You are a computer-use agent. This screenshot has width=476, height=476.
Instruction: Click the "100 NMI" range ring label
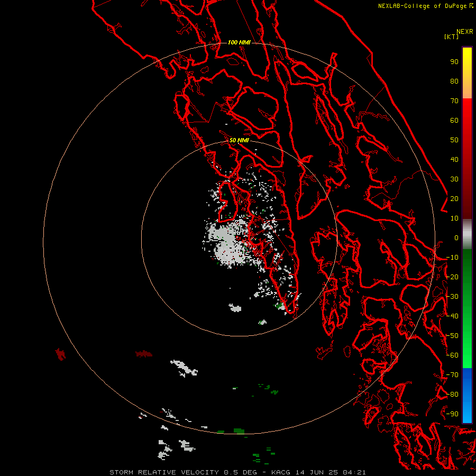pyautogui.click(x=239, y=42)
